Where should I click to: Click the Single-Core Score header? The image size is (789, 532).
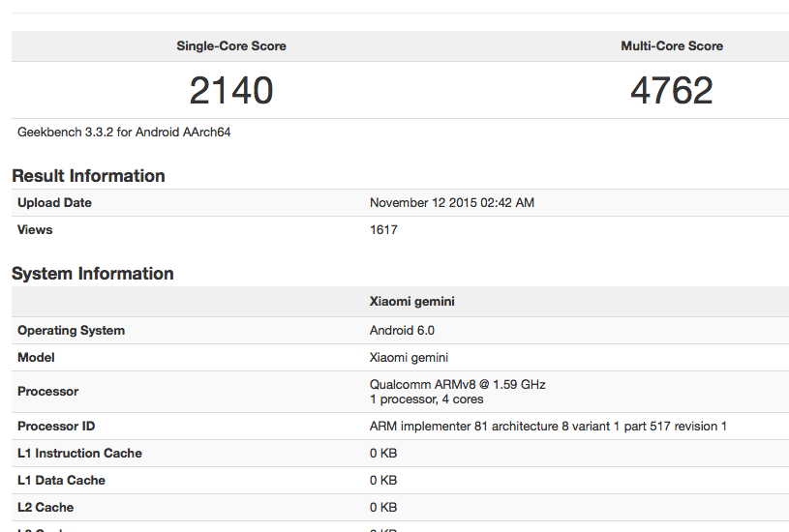(231, 45)
